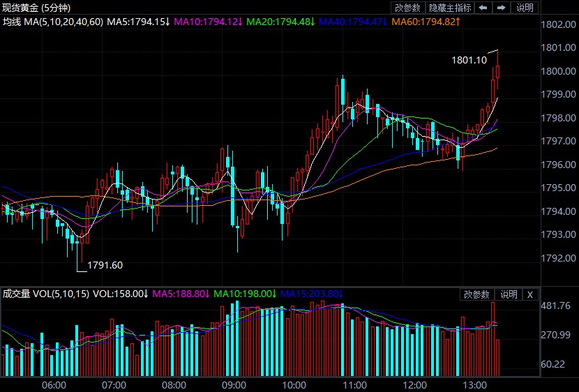
Task: Select the magenta MA10:1794.12 legend
Action: 208,22
